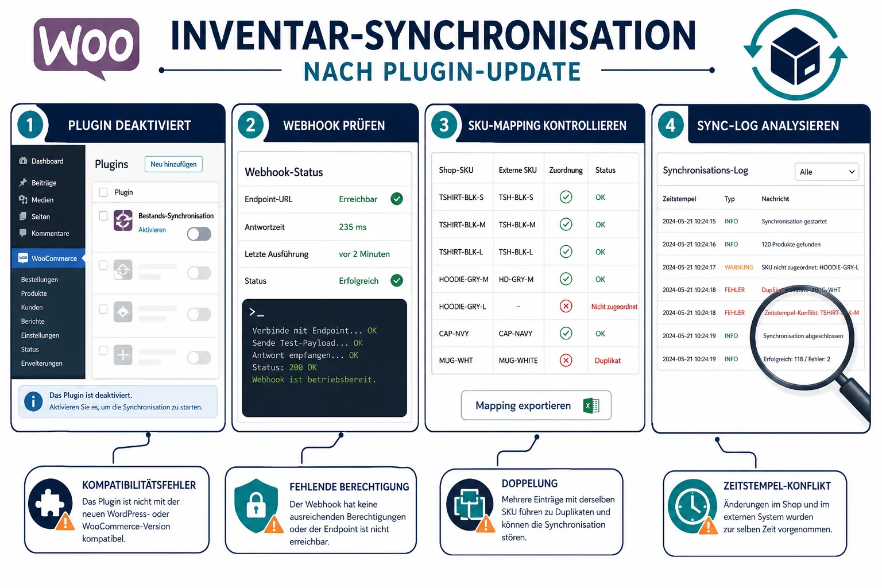Click the Aktivieren link under Bestands-Synchronisation
This screenshot has width=882, height=588.
click(152, 230)
